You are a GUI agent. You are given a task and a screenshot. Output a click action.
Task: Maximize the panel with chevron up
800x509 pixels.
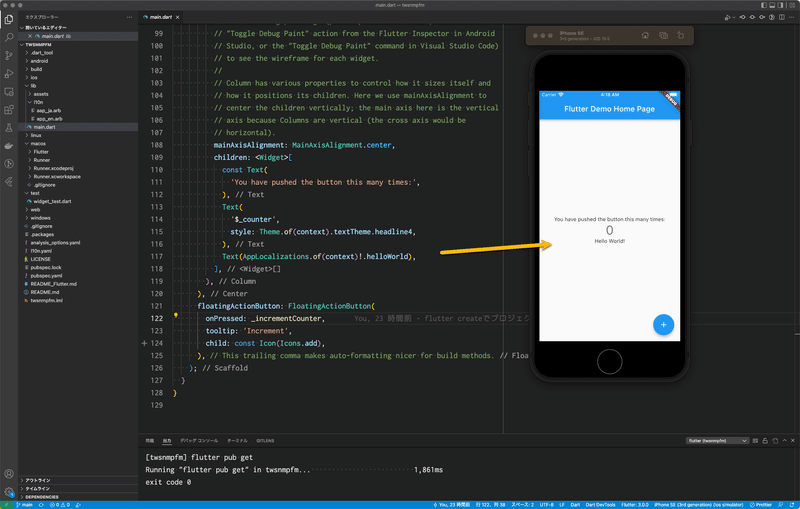[785, 441]
